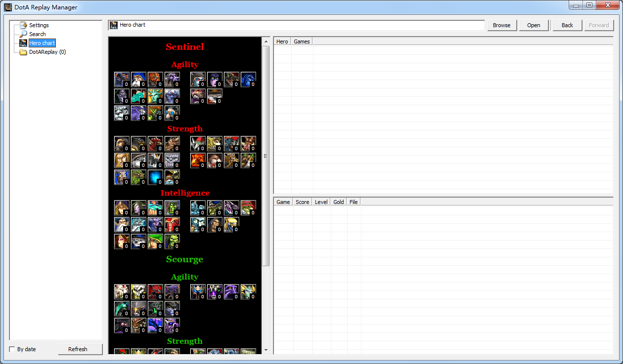Screen dimensions: 623x364
Task: Maximize the DotA Replay Manager window
Action: (589, 5)
